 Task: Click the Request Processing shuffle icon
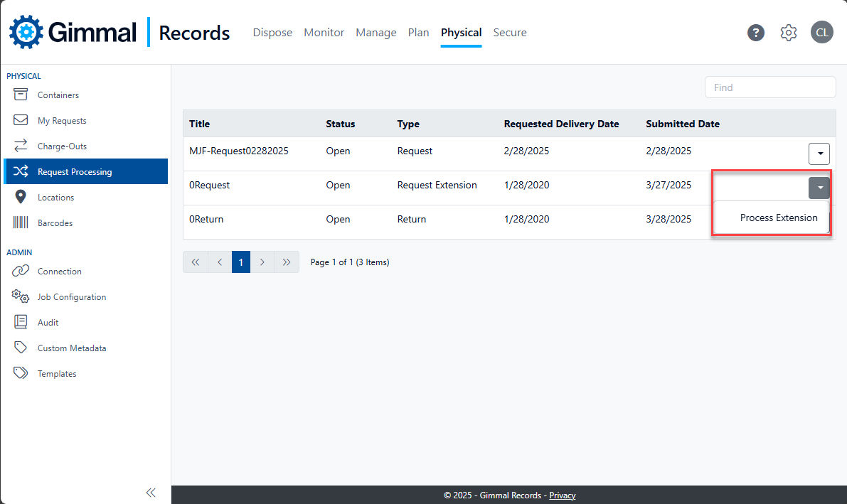(x=21, y=171)
